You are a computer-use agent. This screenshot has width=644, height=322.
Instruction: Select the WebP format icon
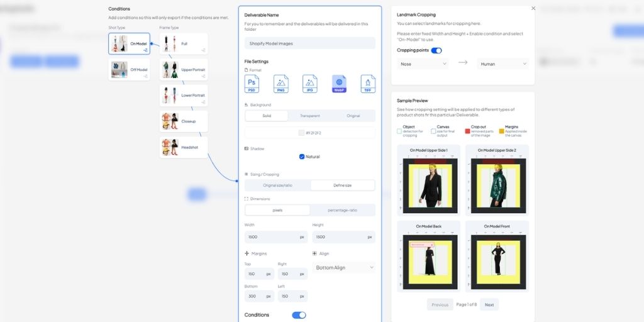[339, 84]
